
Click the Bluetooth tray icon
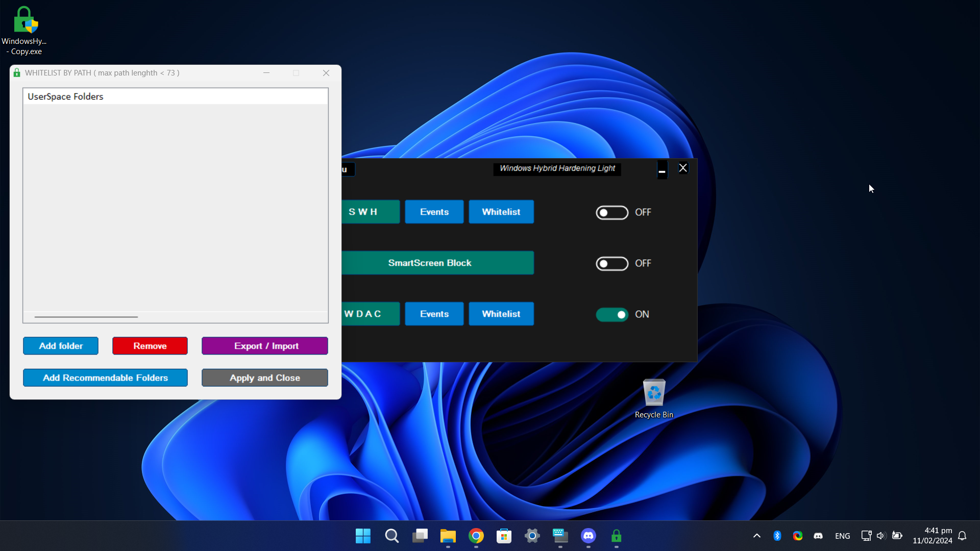[777, 536]
